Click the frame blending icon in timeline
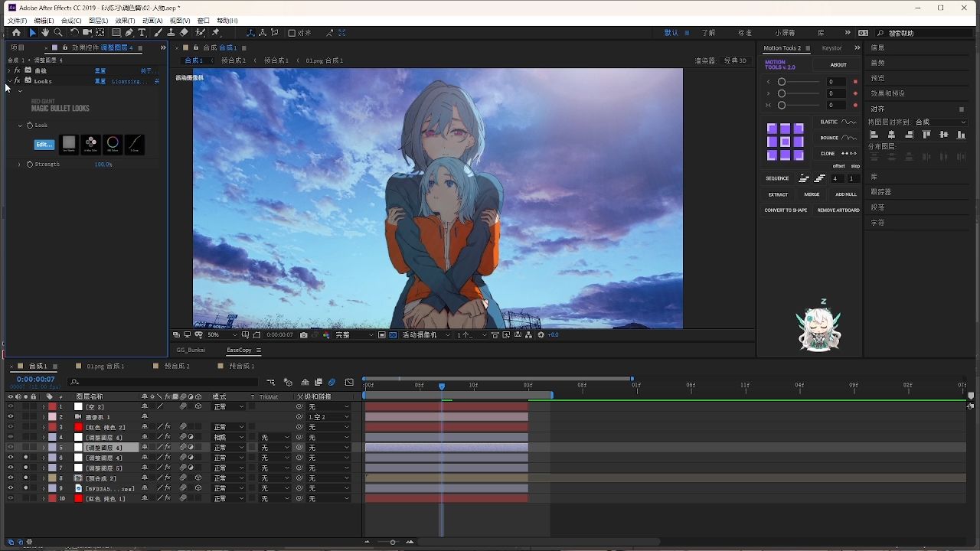Viewport: 980px width, 551px height. pyautogui.click(x=318, y=382)
